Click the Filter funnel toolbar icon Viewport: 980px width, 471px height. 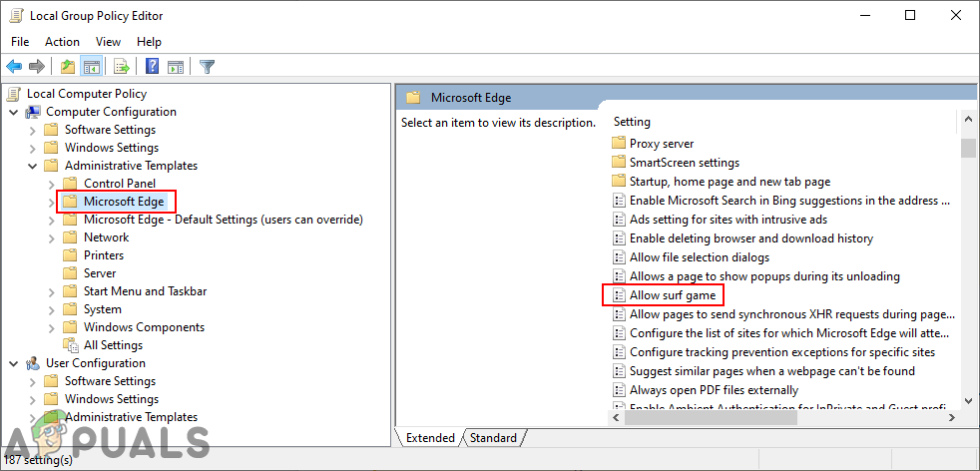(207, 67)
